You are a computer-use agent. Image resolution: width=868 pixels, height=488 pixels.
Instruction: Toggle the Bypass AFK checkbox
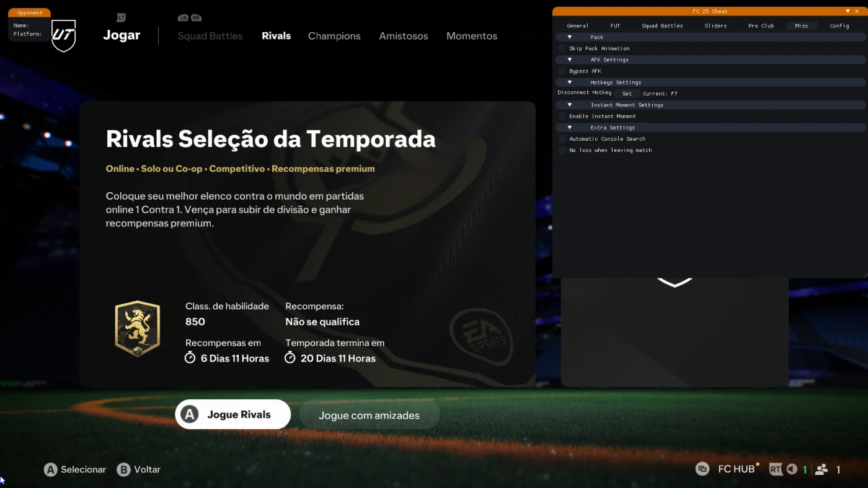point(562,71)
